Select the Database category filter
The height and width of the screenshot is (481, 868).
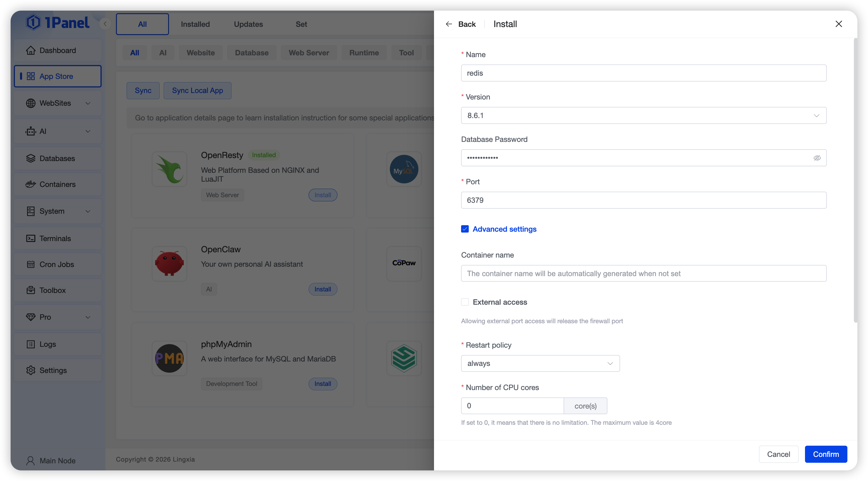coord(251,53)
